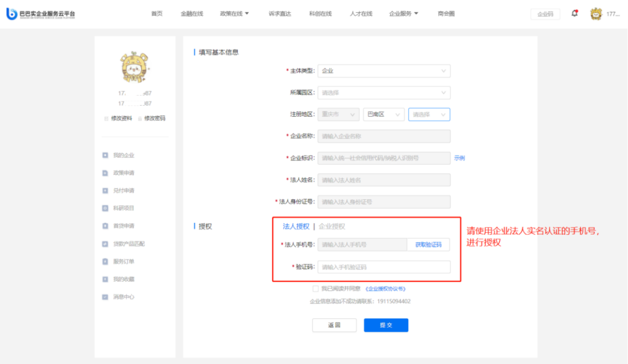Image resolution: width=628 pixels, height=364 pixels.
Task: Open the 政策在线 navigation menu
Action: pos(234,14)
